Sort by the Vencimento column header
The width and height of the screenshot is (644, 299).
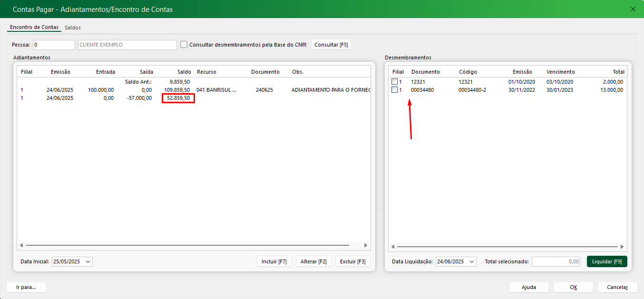[560, 72]
